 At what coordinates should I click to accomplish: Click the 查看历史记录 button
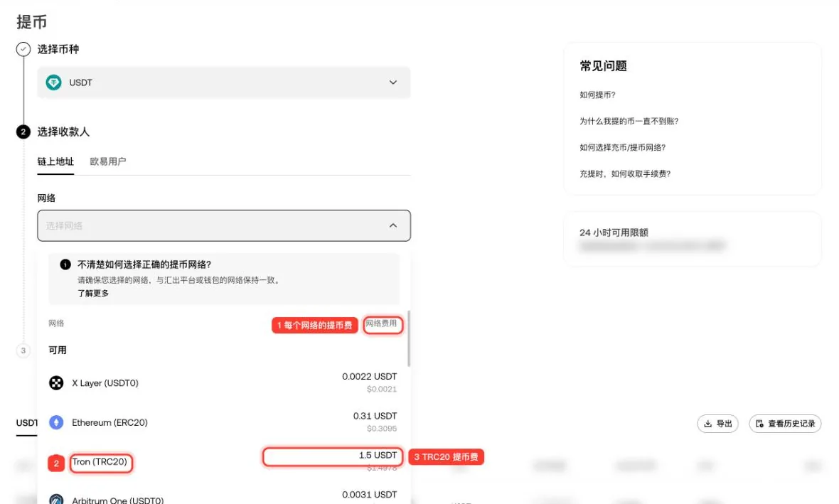pos(785,423)
